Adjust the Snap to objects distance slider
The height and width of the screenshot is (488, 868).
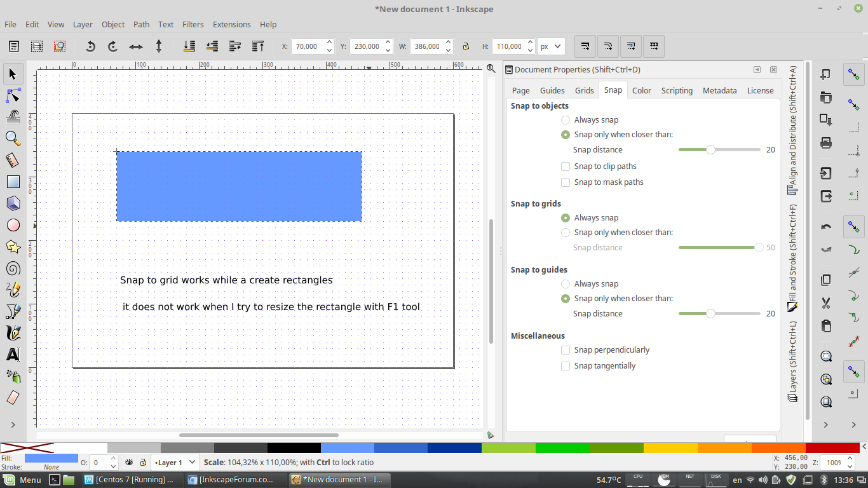(x=711, y=150)
